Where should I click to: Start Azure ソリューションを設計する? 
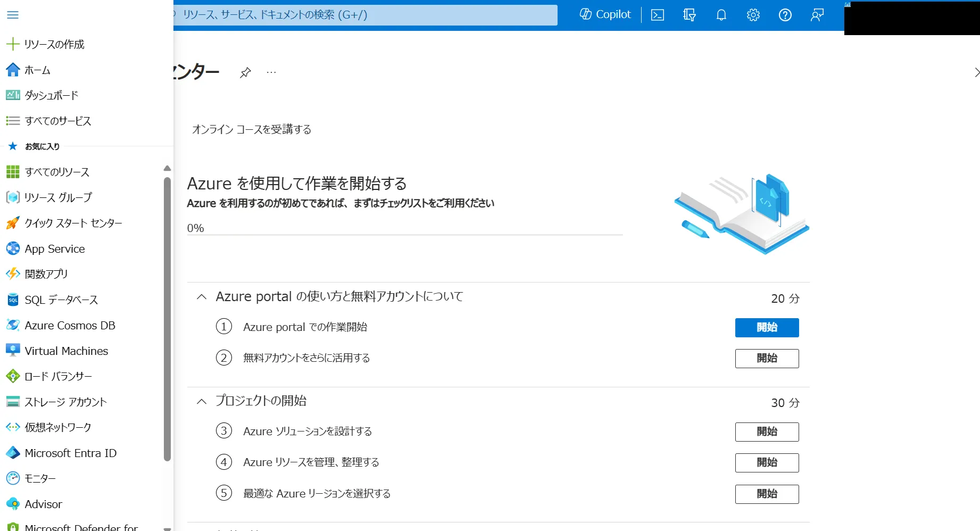767,432
